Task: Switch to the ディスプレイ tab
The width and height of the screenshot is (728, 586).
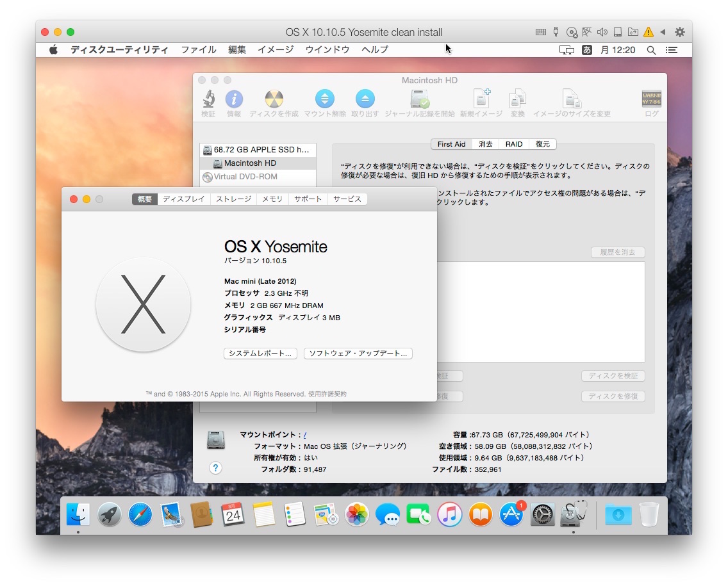Action: pyautogui.click(x=183, y=199)
